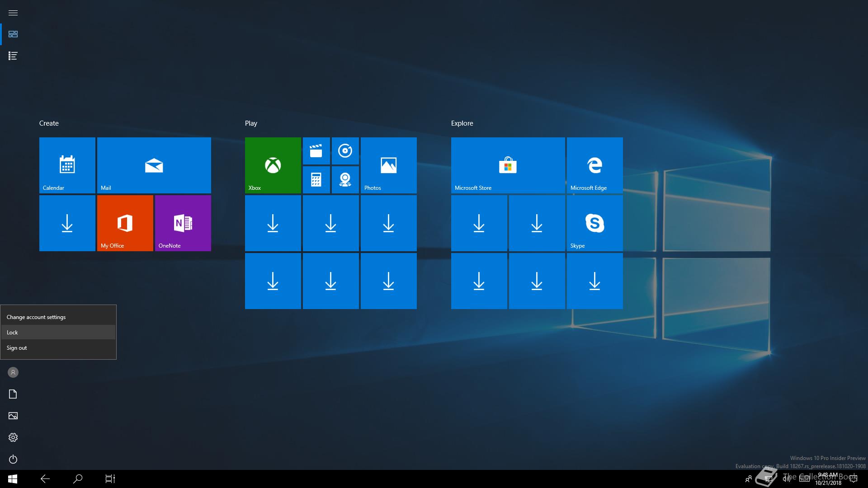Open the Groove Music disc tile

345,151
